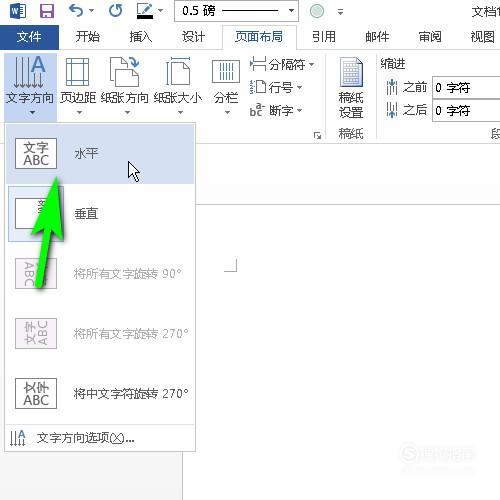This screenshot has width=500, height=500.
Task: Click the 之前 indent input field
Action: tap(466, 88)
